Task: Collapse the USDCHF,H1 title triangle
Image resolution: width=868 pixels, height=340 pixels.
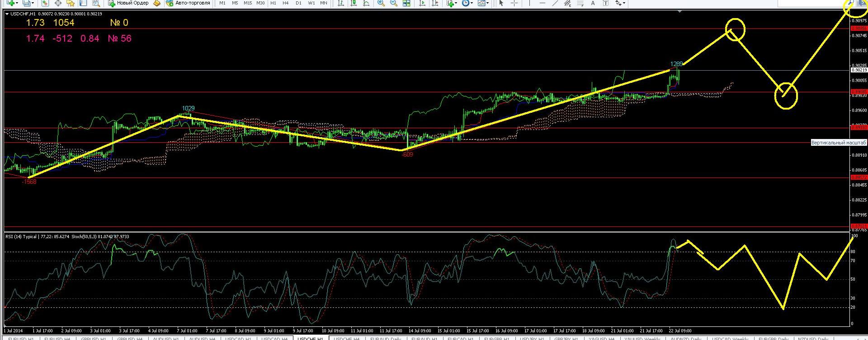Action: coord(7,14)
